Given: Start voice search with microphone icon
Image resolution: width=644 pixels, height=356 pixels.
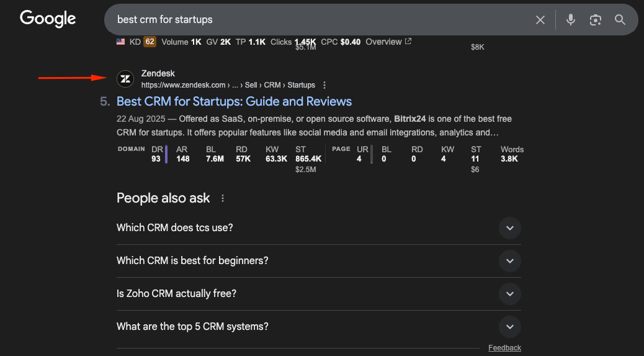Looking at the screenshot, I should (x=571, y=20).
